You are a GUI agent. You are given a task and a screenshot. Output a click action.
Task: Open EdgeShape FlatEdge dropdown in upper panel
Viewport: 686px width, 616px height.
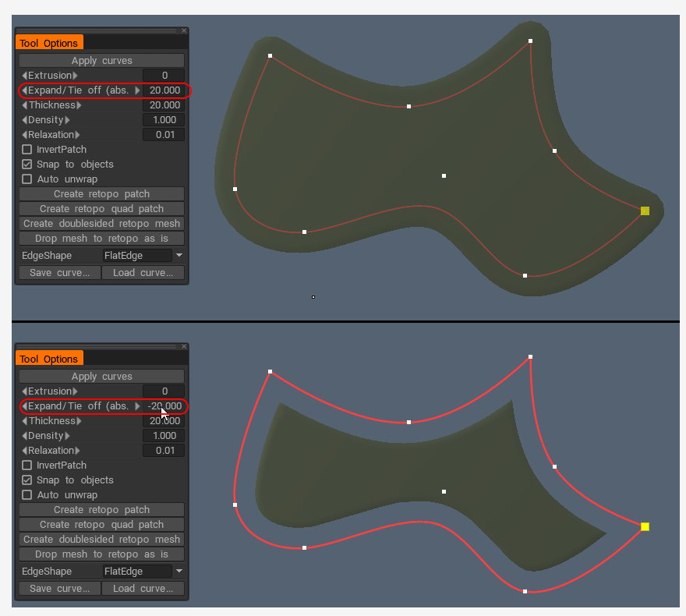(143, 256)
